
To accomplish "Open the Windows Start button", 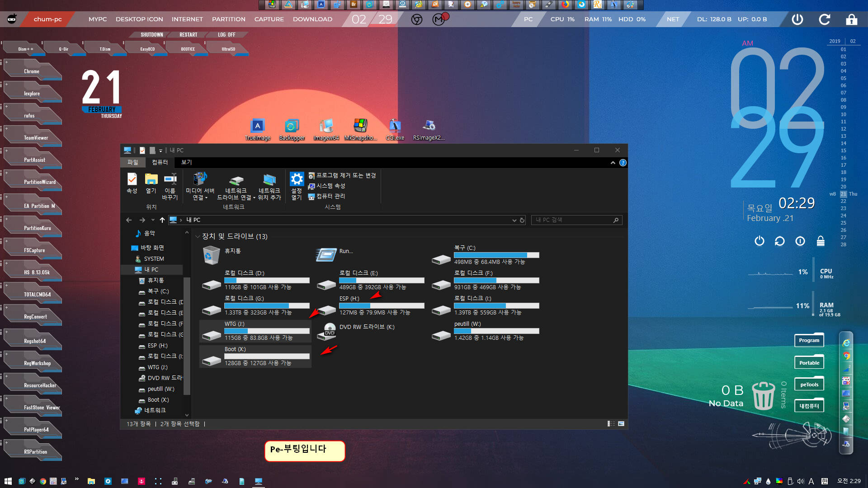I will (x=8, y=481).
